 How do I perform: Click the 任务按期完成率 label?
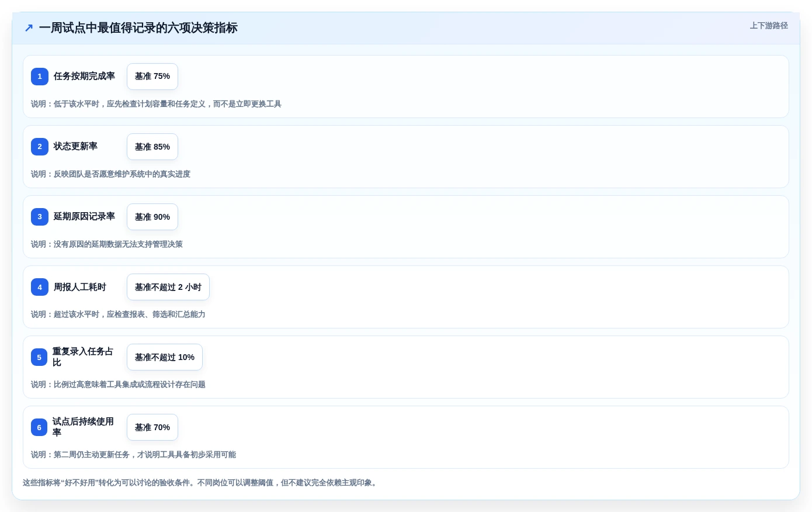(84, 76)
